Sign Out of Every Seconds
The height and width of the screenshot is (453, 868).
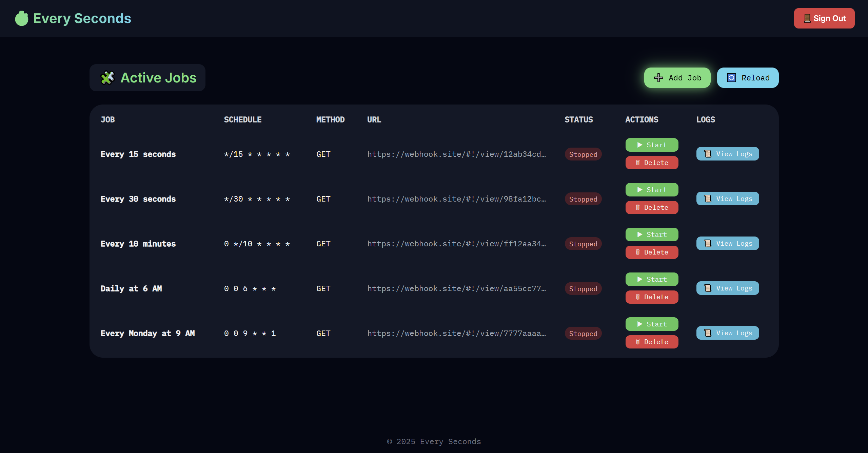(824, 18)
